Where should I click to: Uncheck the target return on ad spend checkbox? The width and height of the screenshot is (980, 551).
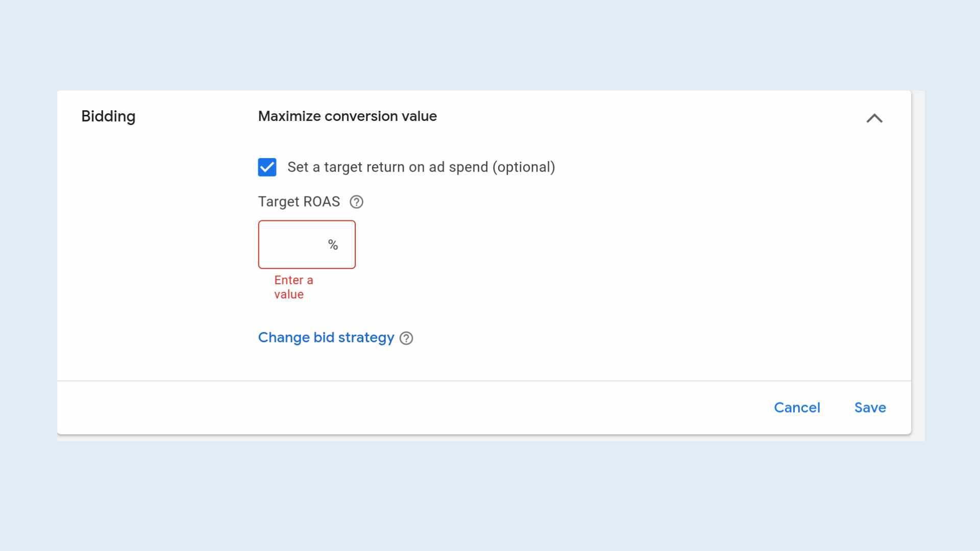pyautogui.click(x=267, y=167)
